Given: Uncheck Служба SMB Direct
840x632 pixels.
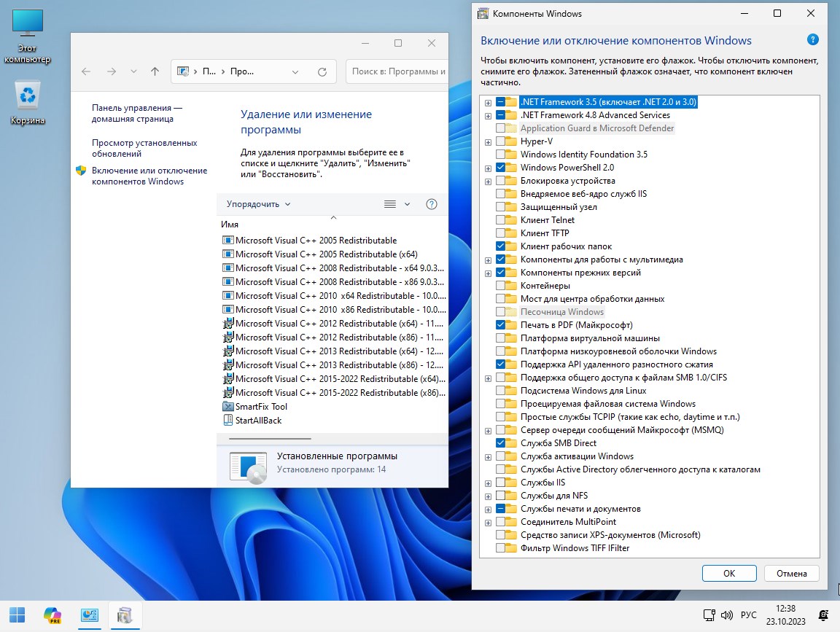Looking at the screenshot, I should [500, 443].
